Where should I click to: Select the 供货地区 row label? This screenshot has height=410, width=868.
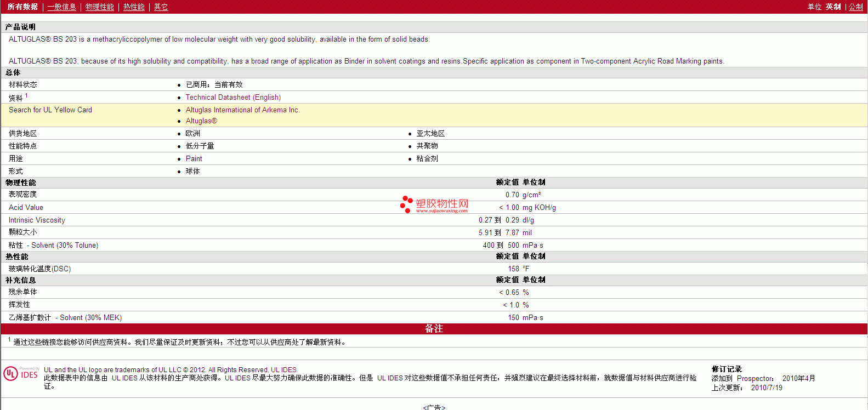pos(23,133)
